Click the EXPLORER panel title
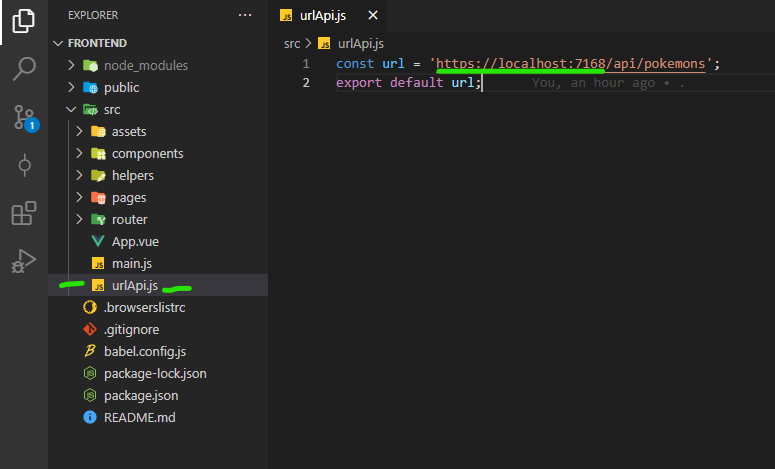 point(93,15)
